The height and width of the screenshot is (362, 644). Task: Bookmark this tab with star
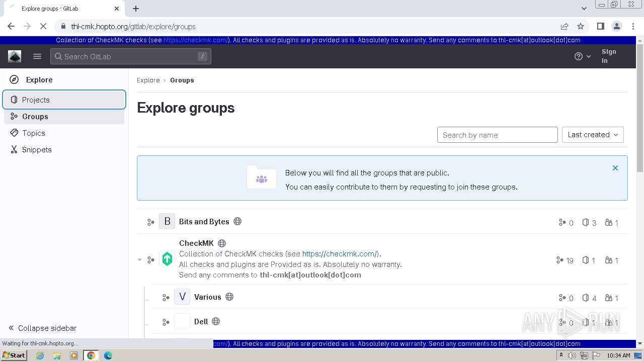coord(581,26)
